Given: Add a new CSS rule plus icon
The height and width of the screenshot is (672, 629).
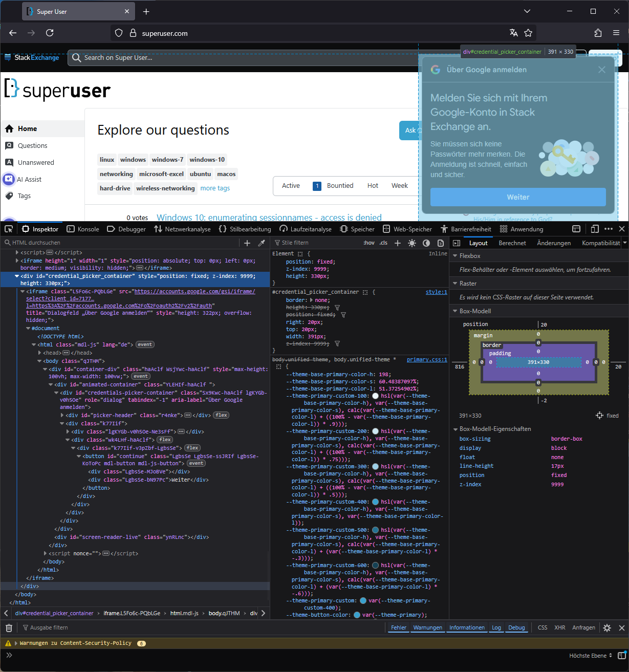Looking at the screenshot, I should (398, 243).
